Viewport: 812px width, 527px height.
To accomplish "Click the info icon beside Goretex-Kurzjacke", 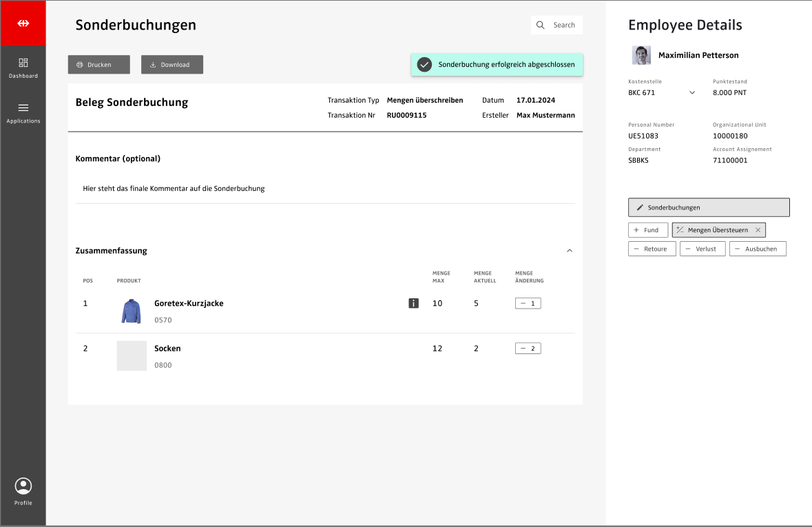I will pyautogui.click(x=413, y=303).
